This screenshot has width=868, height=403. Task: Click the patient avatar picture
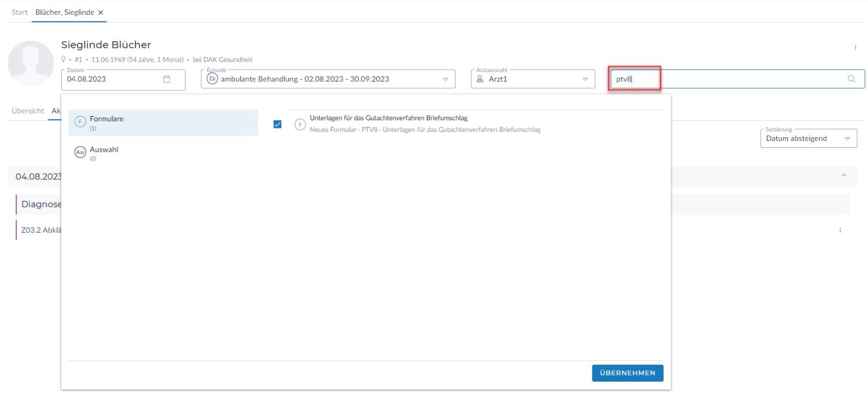click(31, 64)
